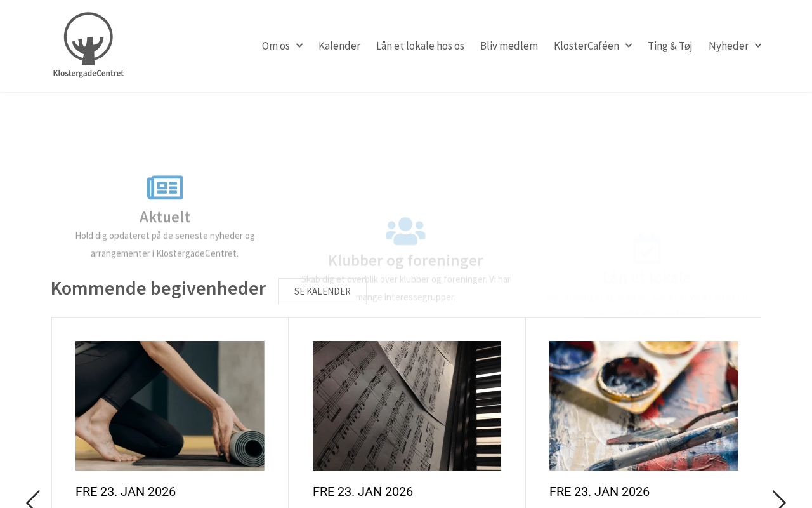The image size is (812, 508).
Task: Click the calendar-check icon above Lån et lokale
Action: click(647, 248)
